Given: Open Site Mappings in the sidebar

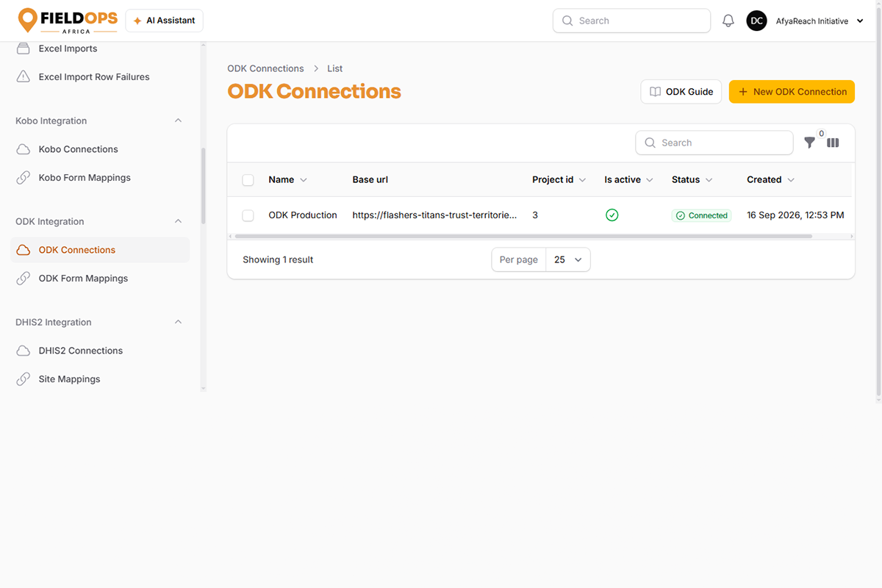Looking at the screenshot, I should point(100,379).
